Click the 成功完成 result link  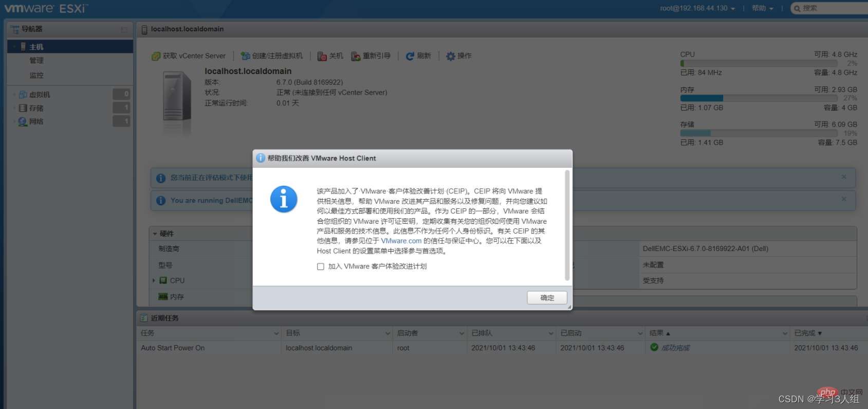(675, 348)
